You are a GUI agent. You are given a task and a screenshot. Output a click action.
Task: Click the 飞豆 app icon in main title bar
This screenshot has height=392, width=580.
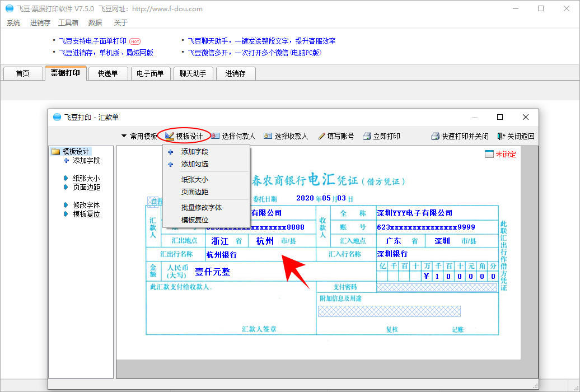(x=10, y=8)
